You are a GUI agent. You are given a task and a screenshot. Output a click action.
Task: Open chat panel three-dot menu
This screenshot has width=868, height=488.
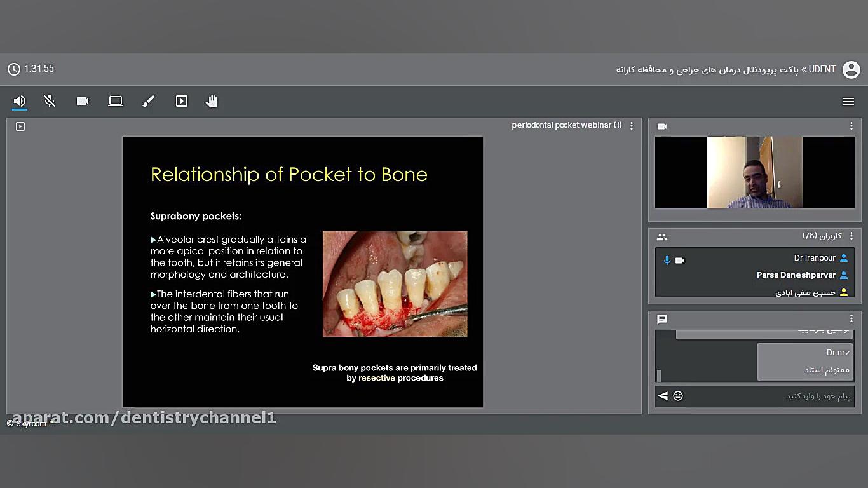coord(851,318)
